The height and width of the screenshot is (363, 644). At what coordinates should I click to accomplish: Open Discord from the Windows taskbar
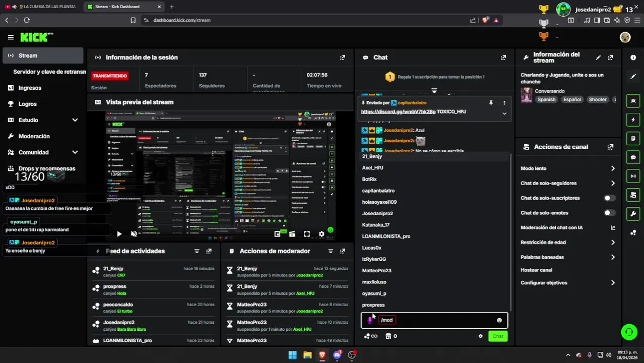337,355
